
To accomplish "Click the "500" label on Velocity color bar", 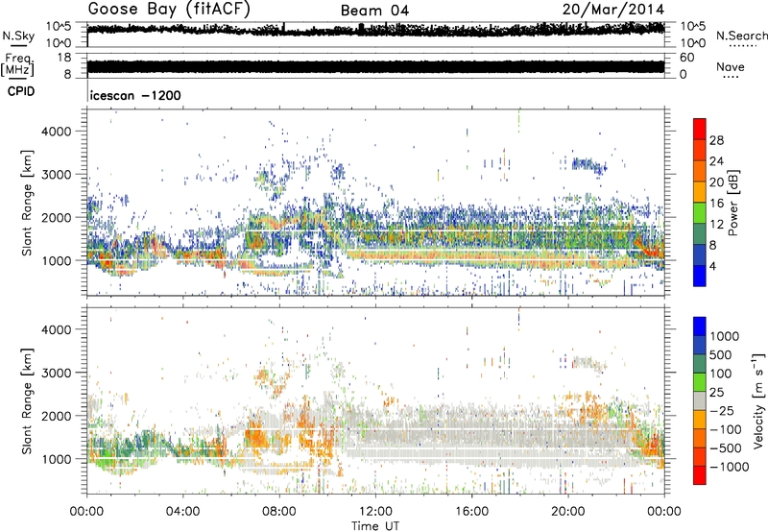I will [720, 354].
